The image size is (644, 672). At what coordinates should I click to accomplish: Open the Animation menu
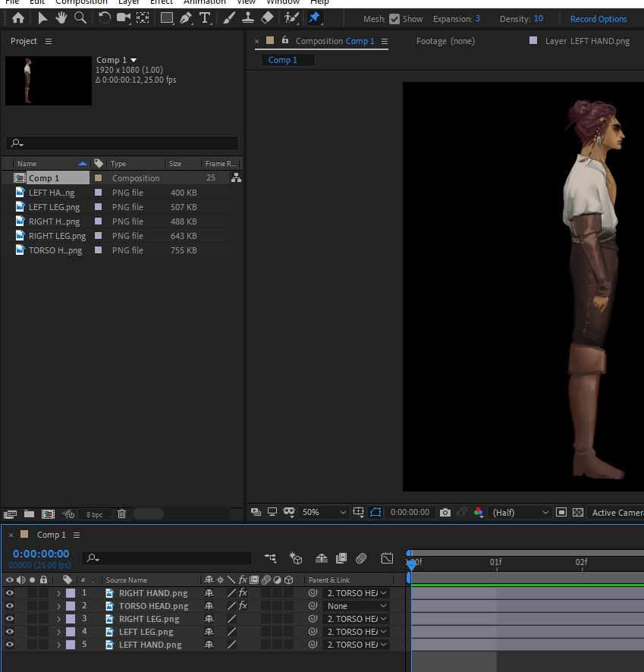click(x=204, y=2)
